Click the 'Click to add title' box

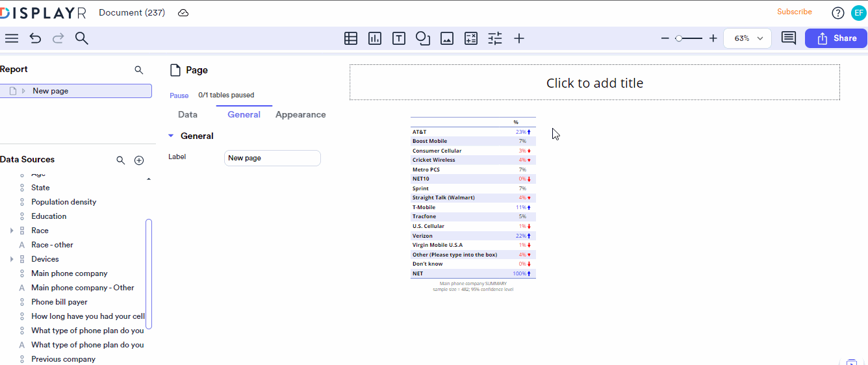pyautogui.click(x=594, y=82)
